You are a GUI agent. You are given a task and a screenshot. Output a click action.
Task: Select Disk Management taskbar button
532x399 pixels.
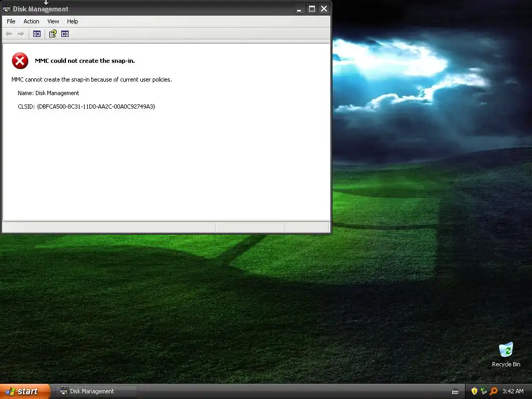(x=96, y=391)
